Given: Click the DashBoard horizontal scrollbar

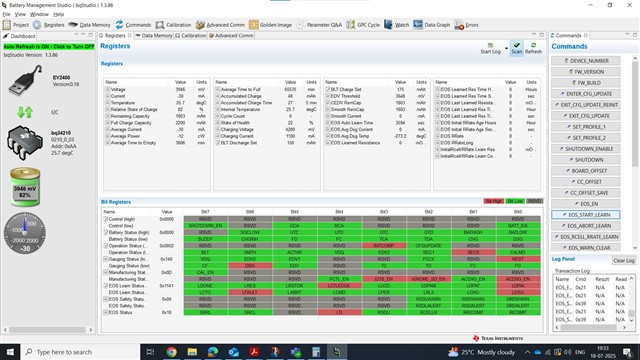Looking at the screenshot, I should pyautogui.click(x=48, y=329).
